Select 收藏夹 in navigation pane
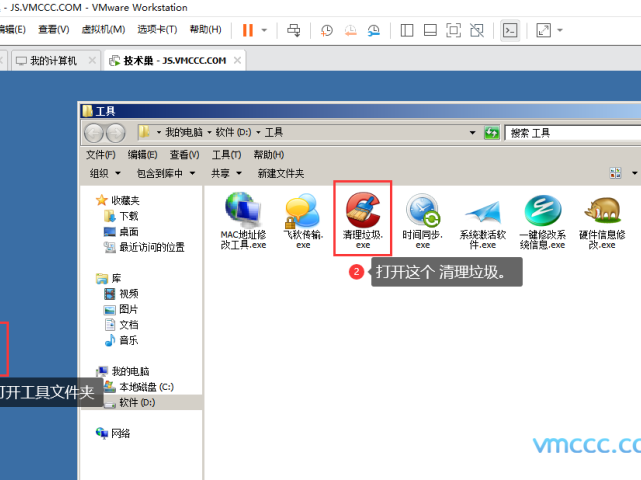Image resolution: width=641 pixels, height=480 pixels. [118, 200]
